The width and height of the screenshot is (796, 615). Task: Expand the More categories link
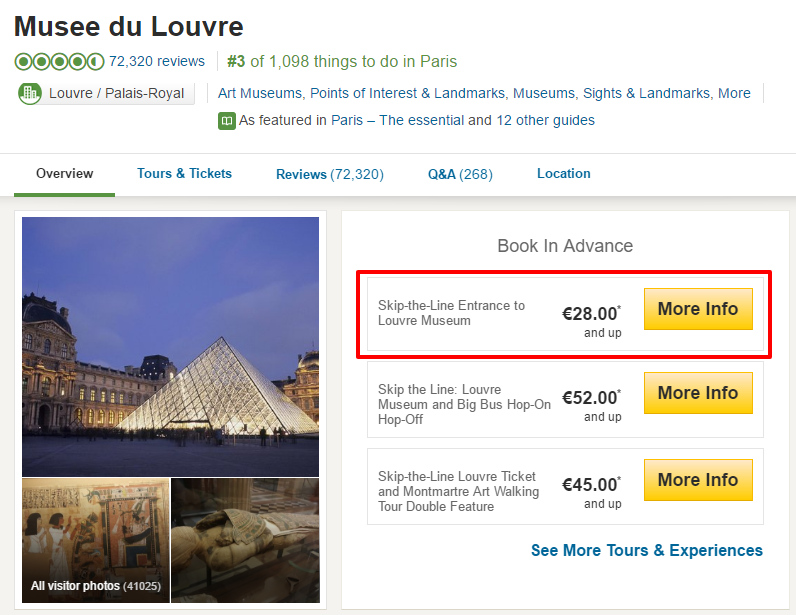click(x=734, y=93)
